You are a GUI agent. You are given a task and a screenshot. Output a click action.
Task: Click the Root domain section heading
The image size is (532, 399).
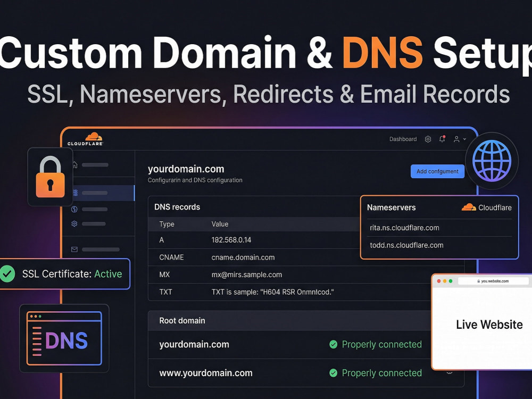182,321
